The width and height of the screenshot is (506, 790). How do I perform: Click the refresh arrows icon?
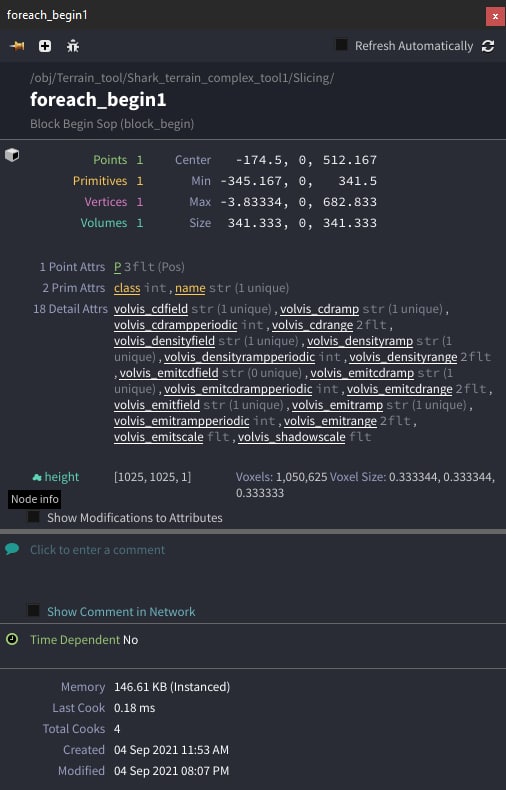tap(488, 46)
